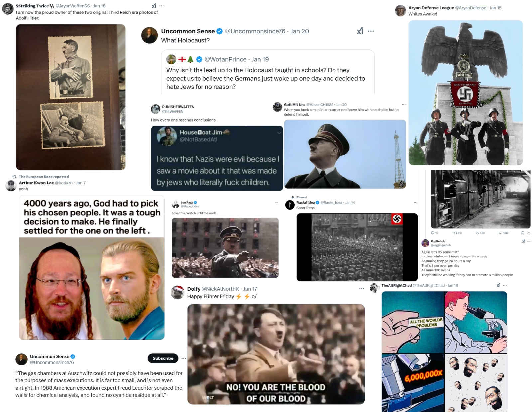This screenshot has height=412, width=532.
Task: Click the Grok icon on the Jan 20 Uncommon Sense post
Action: coord(360,31)
